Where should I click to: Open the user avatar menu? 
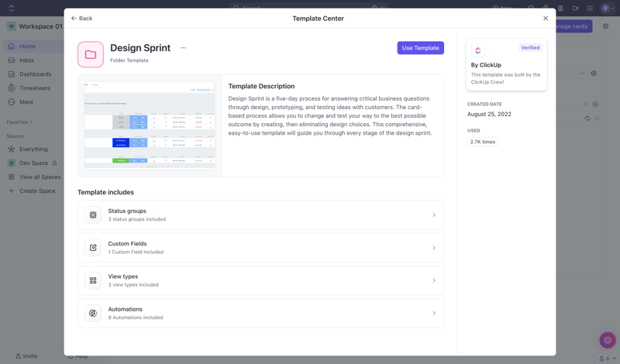(608, 8)
